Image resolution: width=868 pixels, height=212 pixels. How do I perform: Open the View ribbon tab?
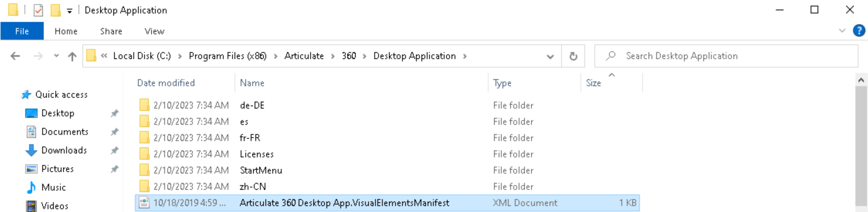(x=154, y=31)
